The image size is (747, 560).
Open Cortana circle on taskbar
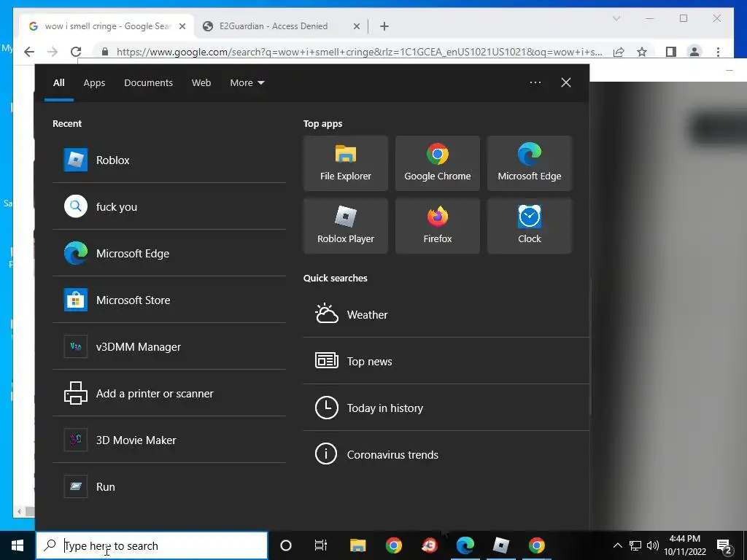point(286,545)
